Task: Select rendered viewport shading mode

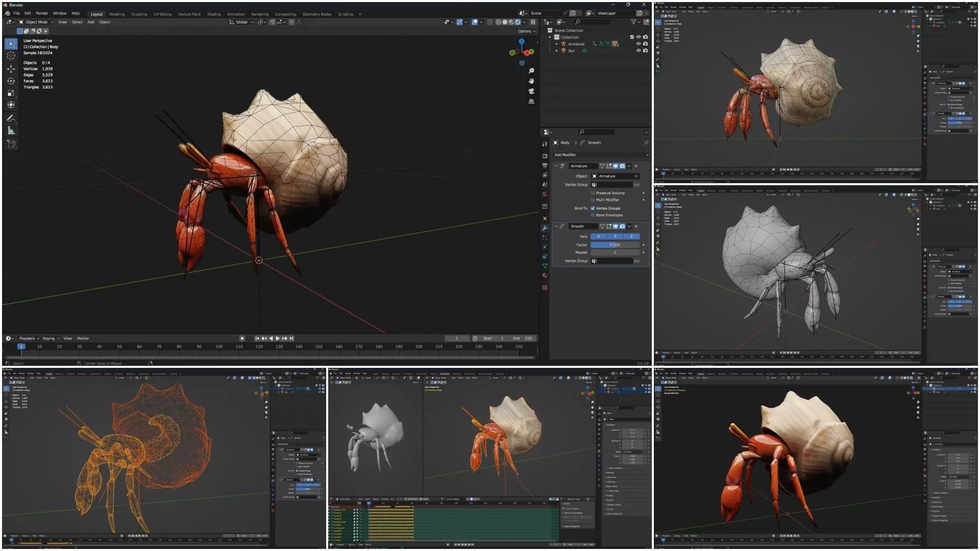Action: pos(518,22)
